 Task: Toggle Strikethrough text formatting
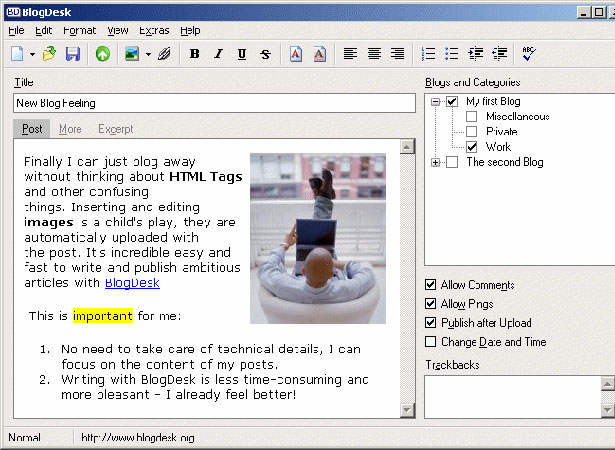266,53
